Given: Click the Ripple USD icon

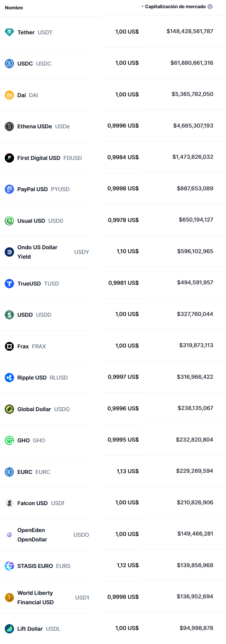Looking at the screenshot, I should tap(9, 378).
